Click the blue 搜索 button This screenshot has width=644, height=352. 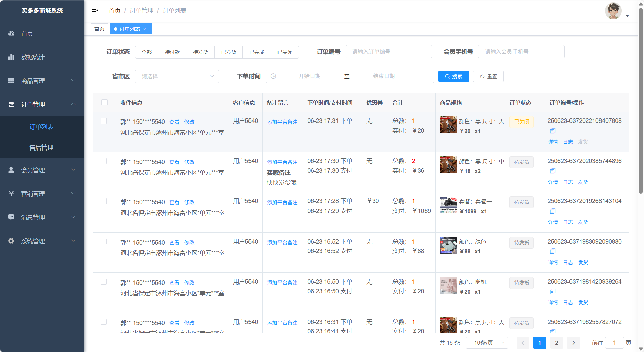tap(453, 76)
